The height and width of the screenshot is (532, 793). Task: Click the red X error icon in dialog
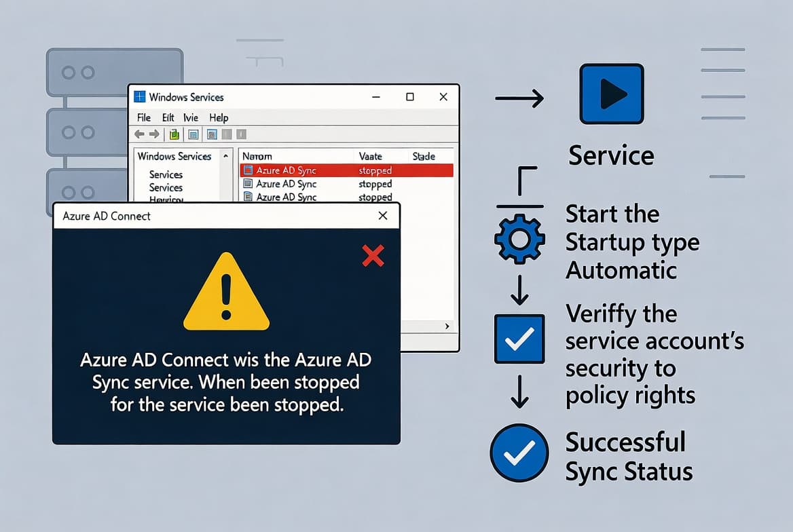click(373, 255)
